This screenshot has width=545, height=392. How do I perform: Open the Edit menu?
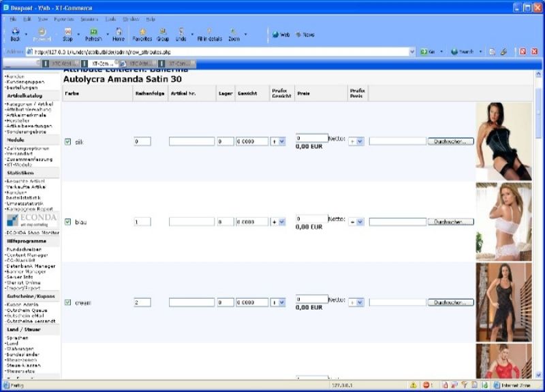(x=27, y=19)
